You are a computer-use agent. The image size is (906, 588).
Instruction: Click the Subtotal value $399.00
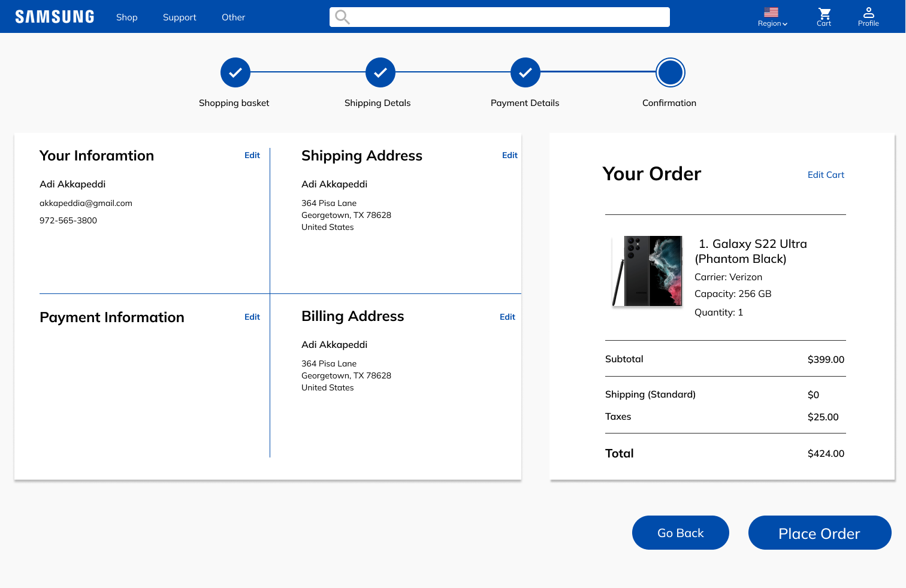[x=826, y=359]
